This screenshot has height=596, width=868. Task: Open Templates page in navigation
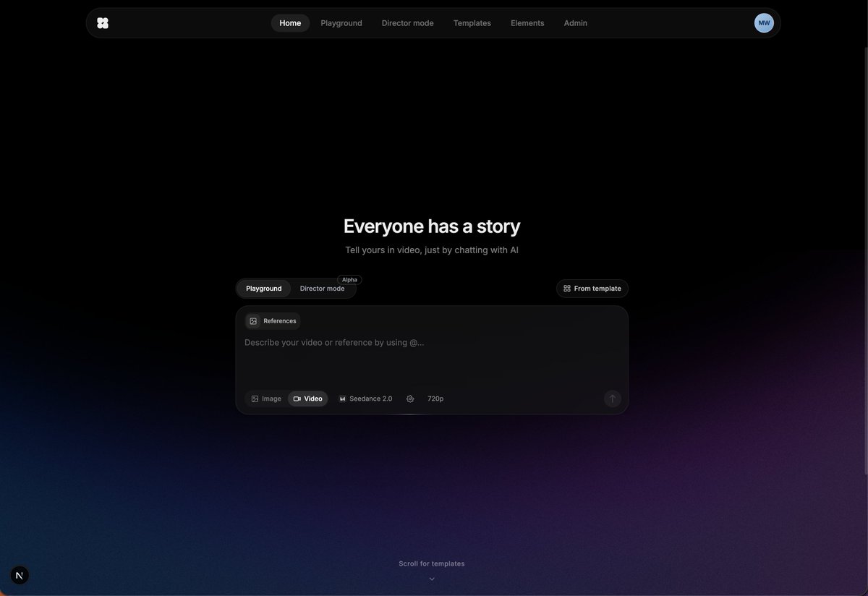point(472,23)
